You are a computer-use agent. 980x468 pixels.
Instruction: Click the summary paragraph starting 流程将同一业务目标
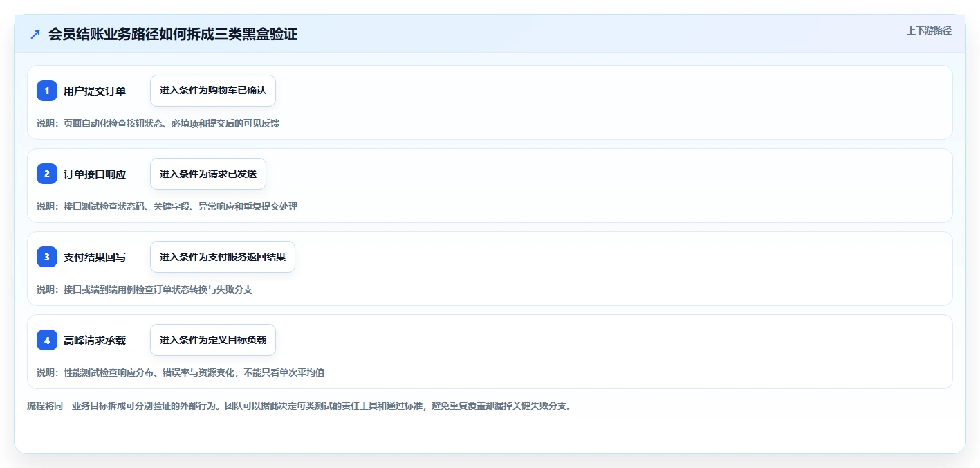point(299,406)
